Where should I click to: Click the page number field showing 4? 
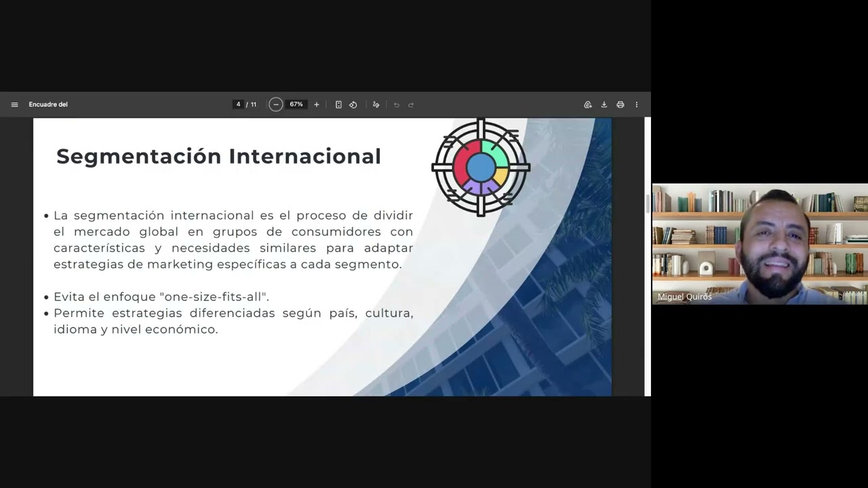[x=238, y=104]
